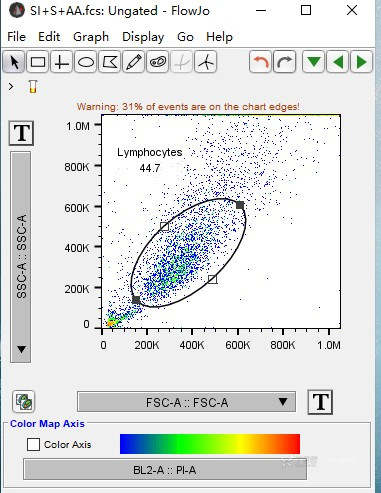
Task: Open the FSC-A x-axis parameter dropdown
Action: tap(186, 402)
